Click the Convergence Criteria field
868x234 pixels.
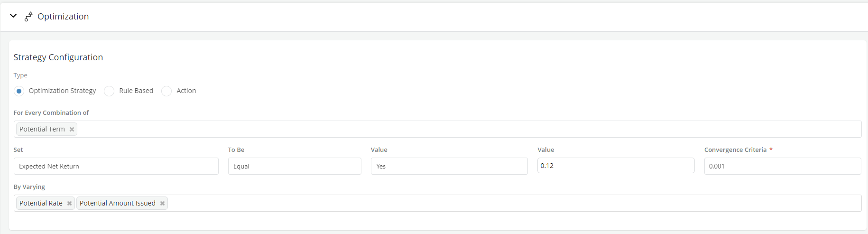[782, 166]
